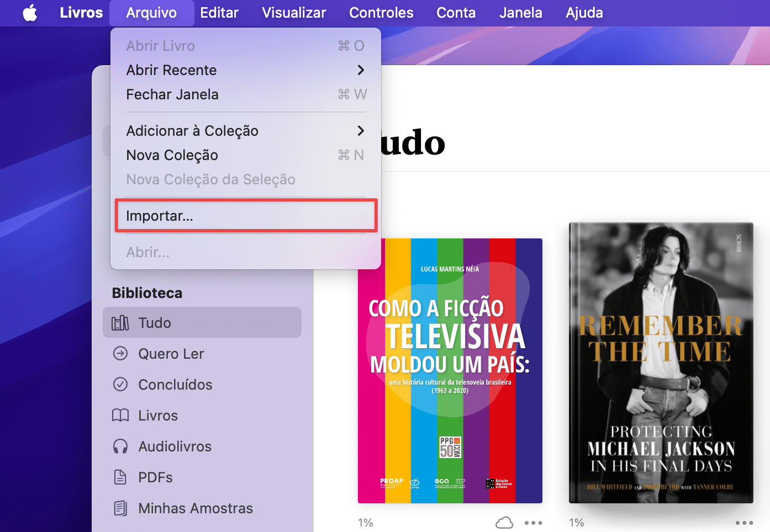Viewport: 770px width, 532px height.
Task: Click the cloud download icon under Ficção Televisiva
Action: [x=504, y=523]
